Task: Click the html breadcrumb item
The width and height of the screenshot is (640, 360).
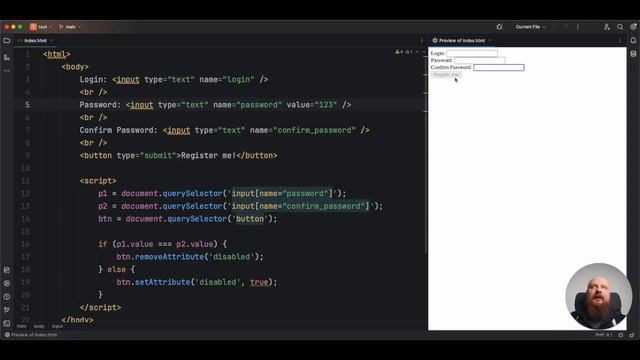Action: point(21,326)
